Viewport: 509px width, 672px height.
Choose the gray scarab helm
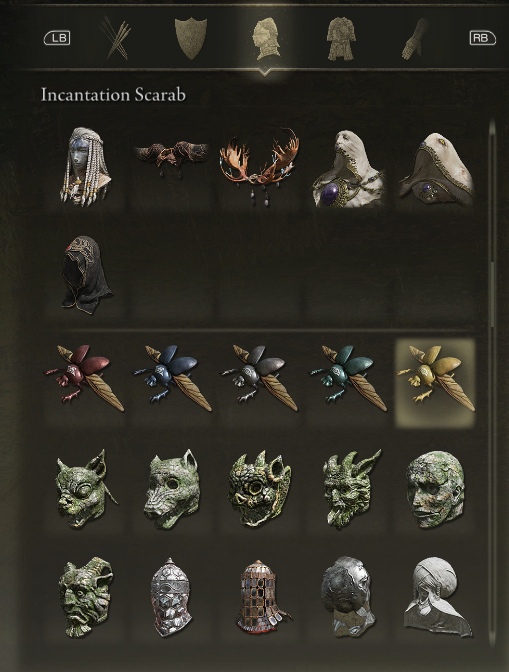pyautogui.click(x=259, y=377)
